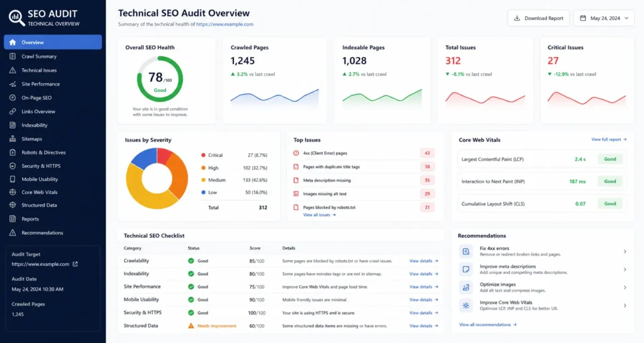Click the Links Overview chain icon
Screen dimensions: 644x343
(13, 112)
